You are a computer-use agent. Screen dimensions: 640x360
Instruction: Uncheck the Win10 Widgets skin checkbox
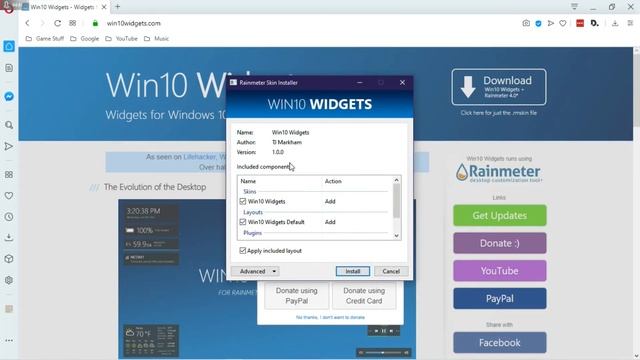click(243, 201)
